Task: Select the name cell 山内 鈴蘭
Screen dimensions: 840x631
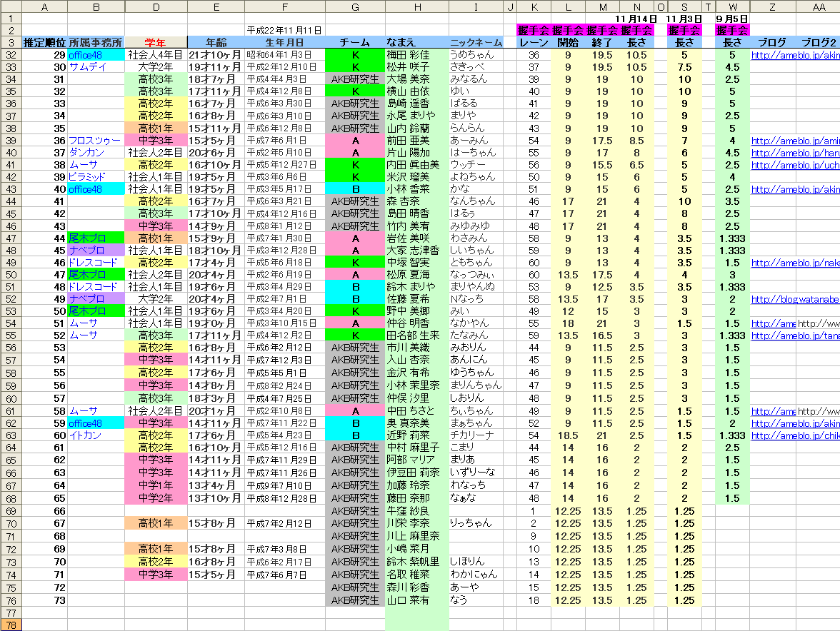Action: (417, 128)
